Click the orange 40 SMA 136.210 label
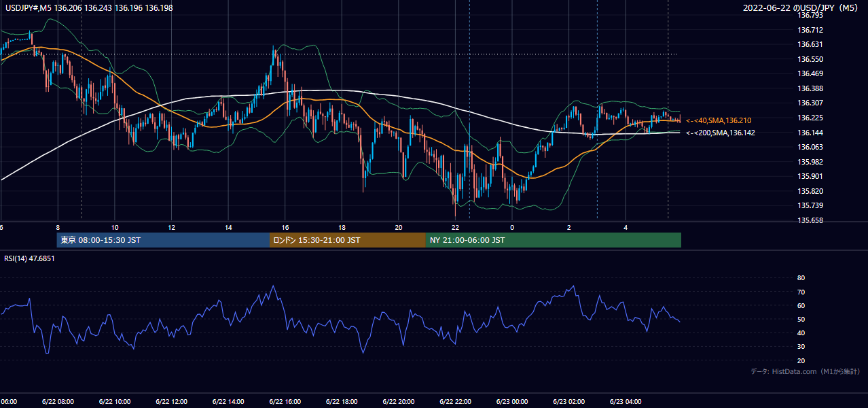Image resolution: width=868 pixels, height=408 pixels. pyautogui.click(x=719, y=120)
